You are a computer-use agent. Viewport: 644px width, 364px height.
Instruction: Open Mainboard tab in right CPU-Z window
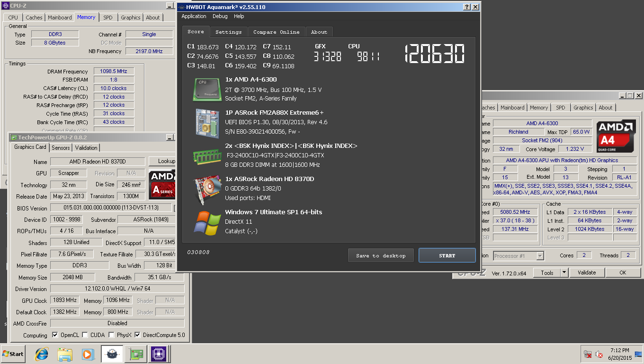512,108
